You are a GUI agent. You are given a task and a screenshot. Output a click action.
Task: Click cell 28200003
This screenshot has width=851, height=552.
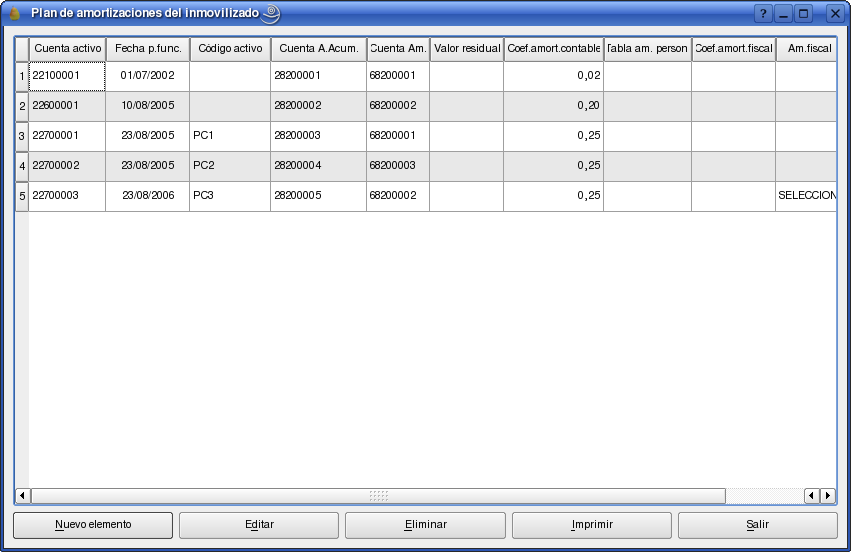pos(319,136)
